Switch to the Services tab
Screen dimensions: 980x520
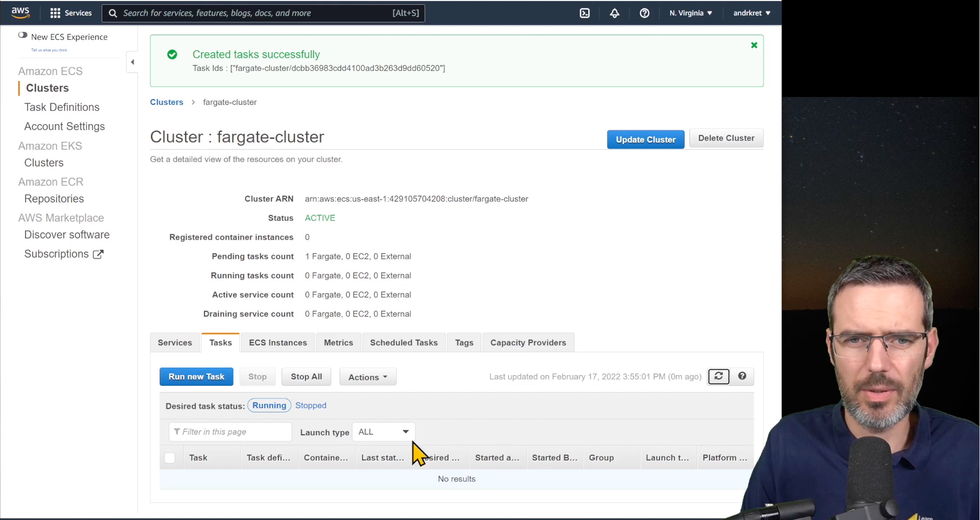(175, 343)
